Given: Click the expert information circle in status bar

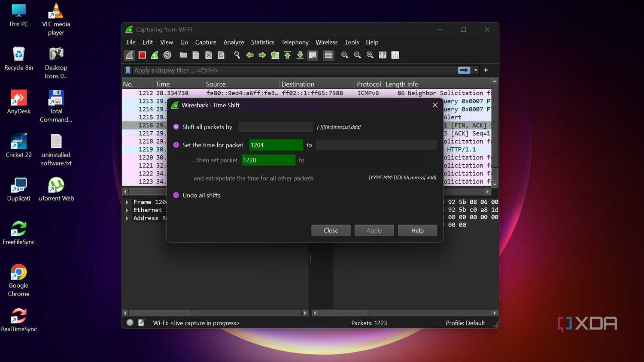Looking at the screenshot, I should tap(130, 323).
